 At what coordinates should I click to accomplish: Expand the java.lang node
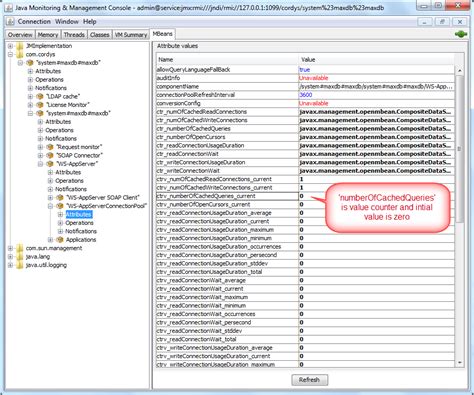[x=10, y=256]
